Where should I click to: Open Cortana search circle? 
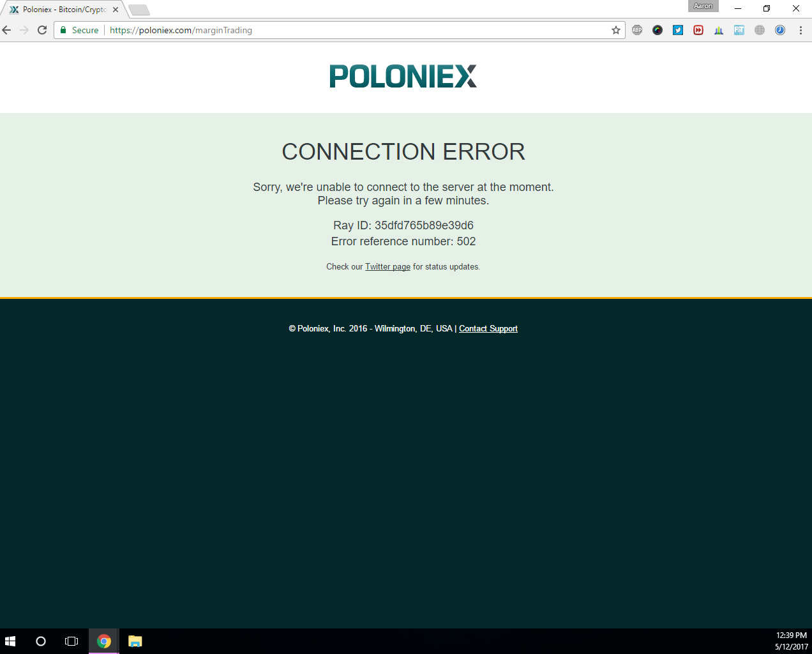tap(41, 641)
